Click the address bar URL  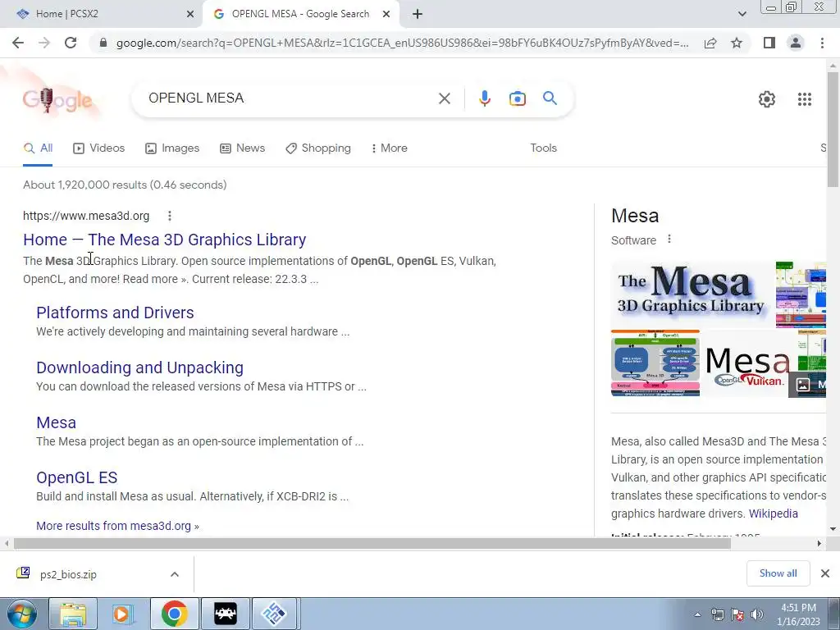click(x=402, y=43)
